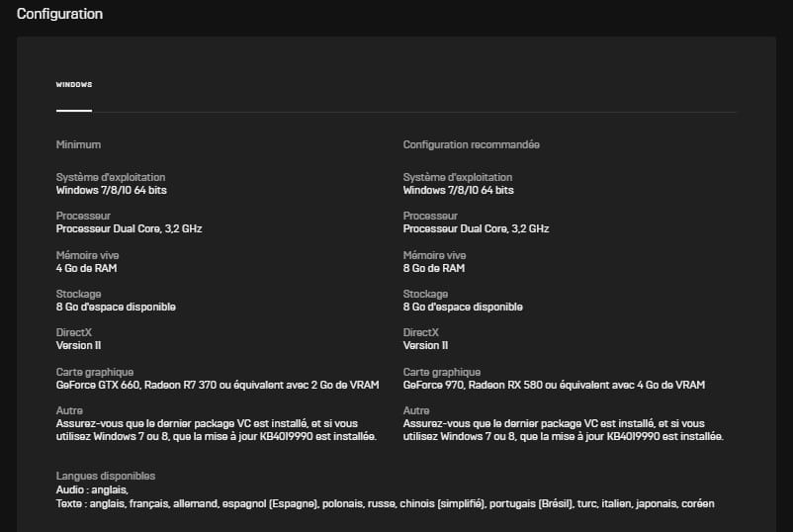The height and width of the screenshot is (532, 793).
Task: Click the minimum Autre KB4019990 note
Action: (x=217, y=430)
